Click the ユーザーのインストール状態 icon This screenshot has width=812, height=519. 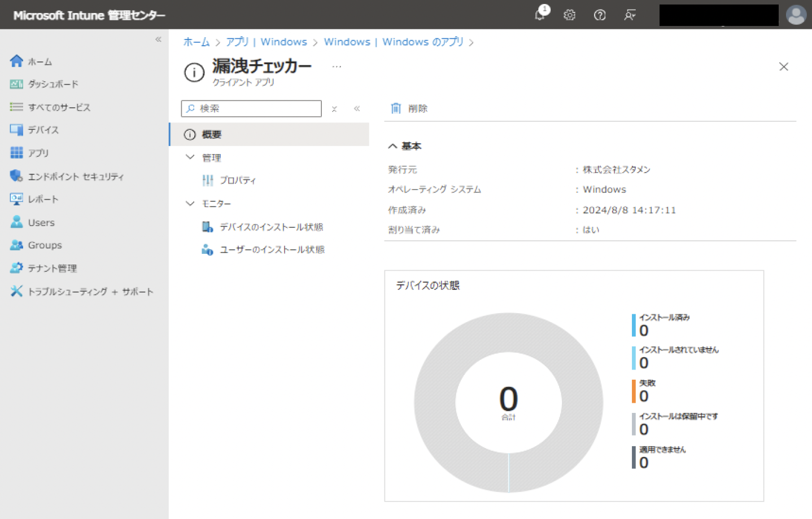click(x=208, y=249)
